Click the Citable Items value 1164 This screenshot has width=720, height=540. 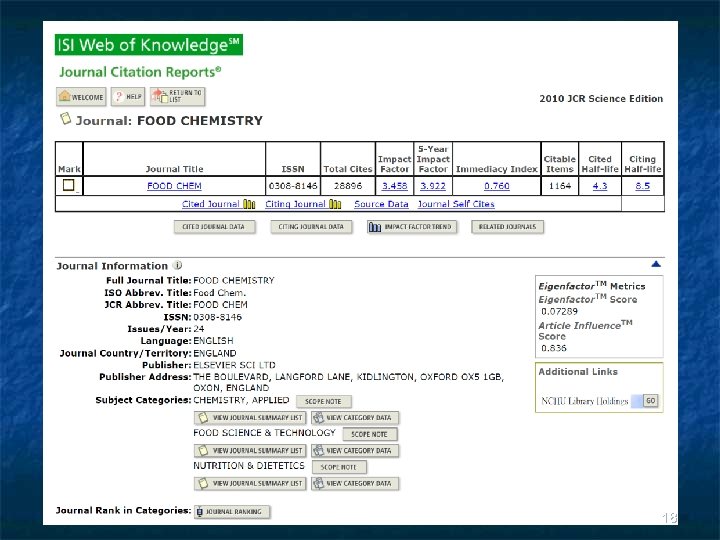(x=560, y=186)
